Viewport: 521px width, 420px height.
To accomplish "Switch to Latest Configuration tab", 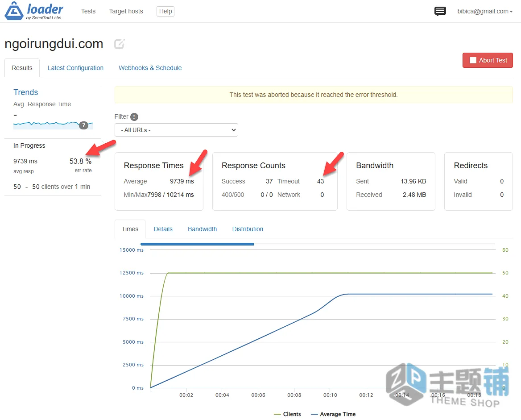I will (x=75, y=68).
